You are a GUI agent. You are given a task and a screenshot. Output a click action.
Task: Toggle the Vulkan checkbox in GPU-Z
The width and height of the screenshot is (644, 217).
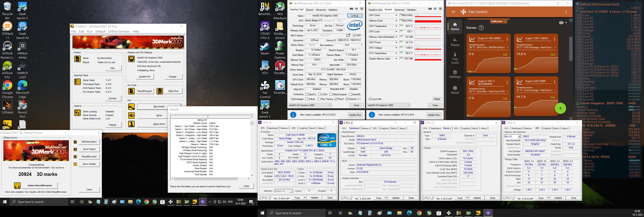tap(307, 99)
